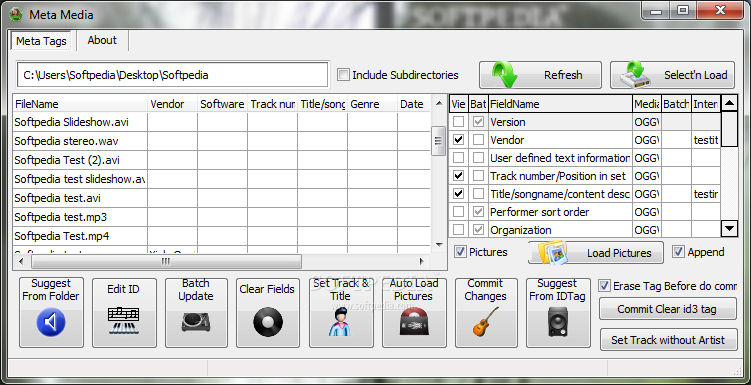Screen dimensions: 751x385
Task: Click the file list vertical scrollbar thumb
Action: click(x=439, y=140)
